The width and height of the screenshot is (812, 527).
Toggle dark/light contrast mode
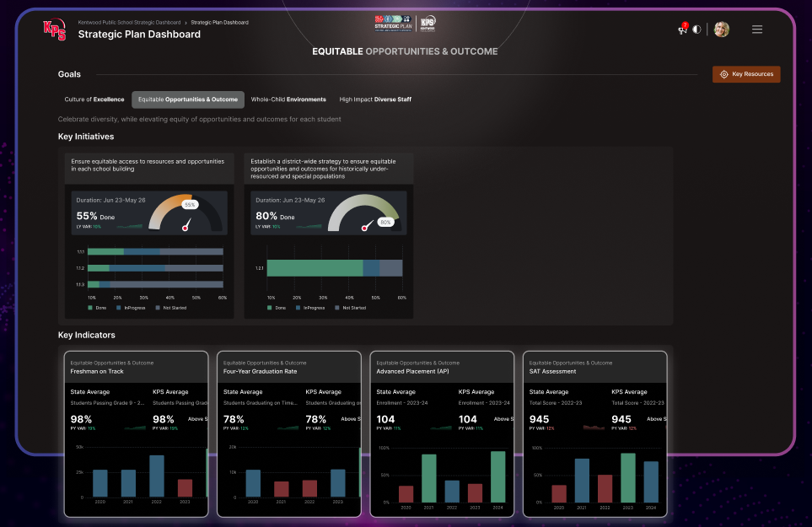[x=696, y=30]
